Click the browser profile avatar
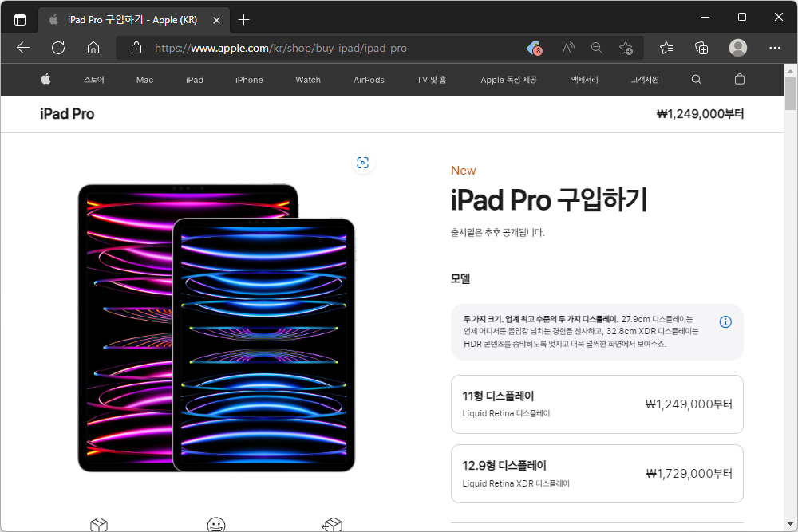The image size is (798, 532). click(738, 48)
